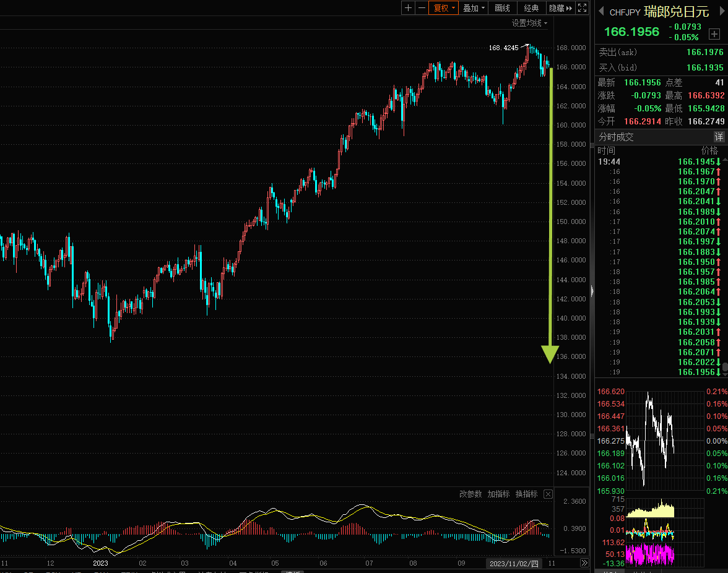Go to previous symbol with left arrow
This screenshot has height=573, width=728.
[x=601, y=11]
